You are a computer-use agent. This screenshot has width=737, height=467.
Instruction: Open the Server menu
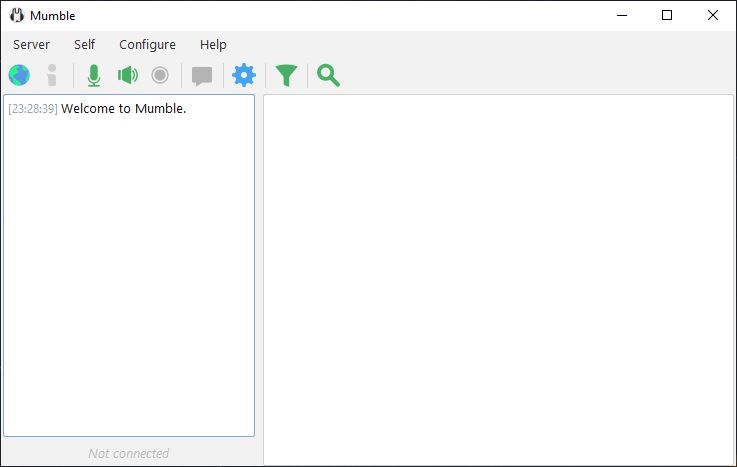pos(31,45)
